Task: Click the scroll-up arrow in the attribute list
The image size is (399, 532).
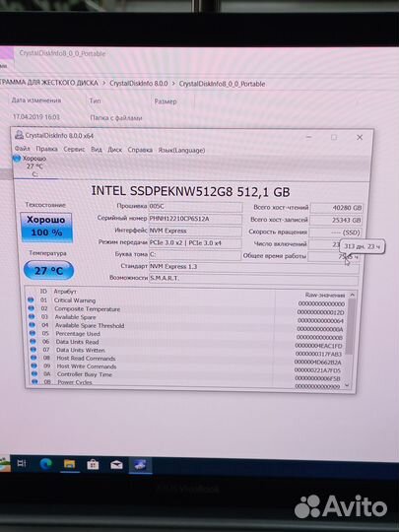Action: [352, 296]
